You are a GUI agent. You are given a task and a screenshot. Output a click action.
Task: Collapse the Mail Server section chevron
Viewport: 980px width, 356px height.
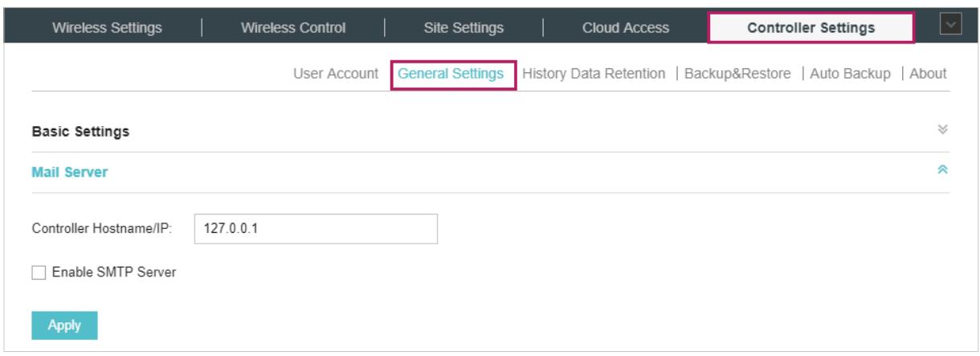pos(943,171)
